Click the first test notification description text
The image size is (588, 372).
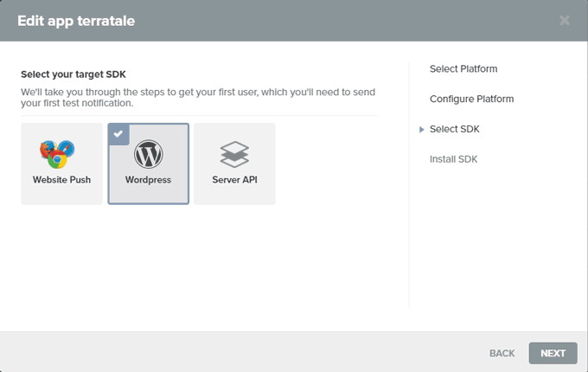(198, 98)
